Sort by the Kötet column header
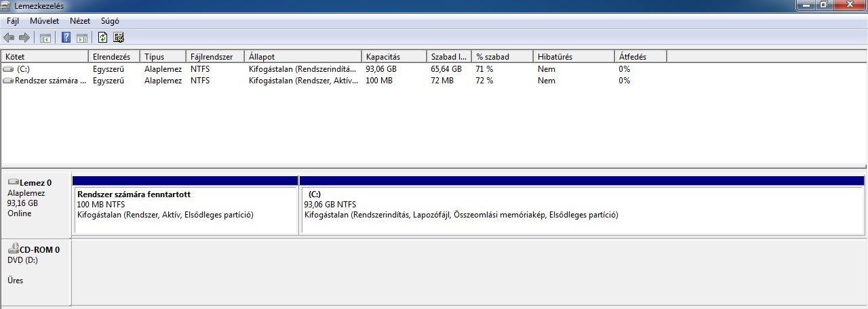 click(45, 57)
